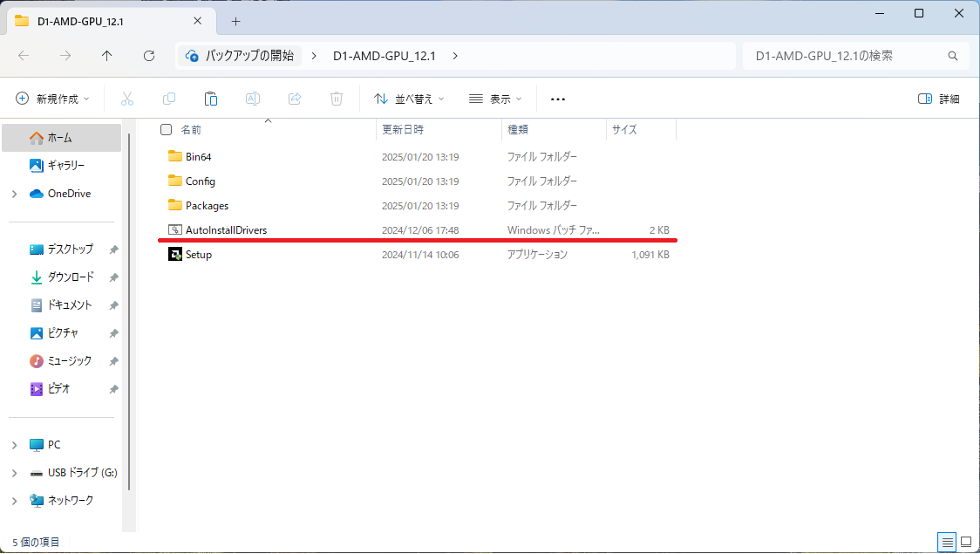Click the Share icon in the toolbar
The image size is (980, 554).
[295, 99]
